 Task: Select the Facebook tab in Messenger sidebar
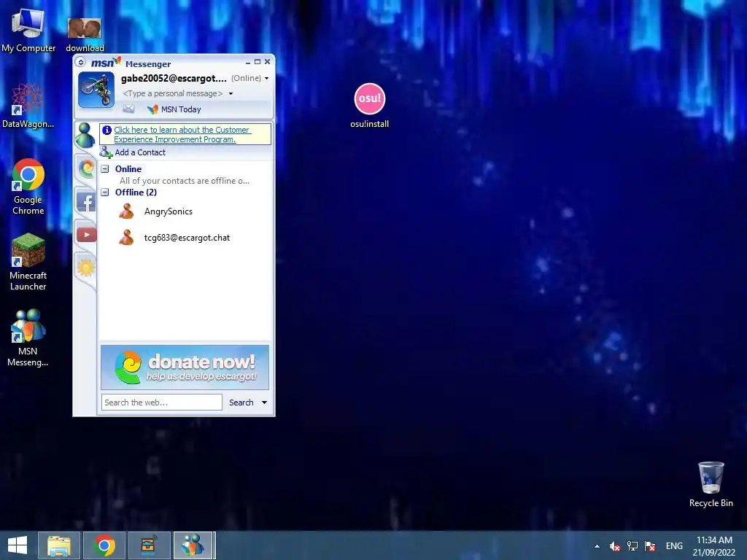[86, 201]
